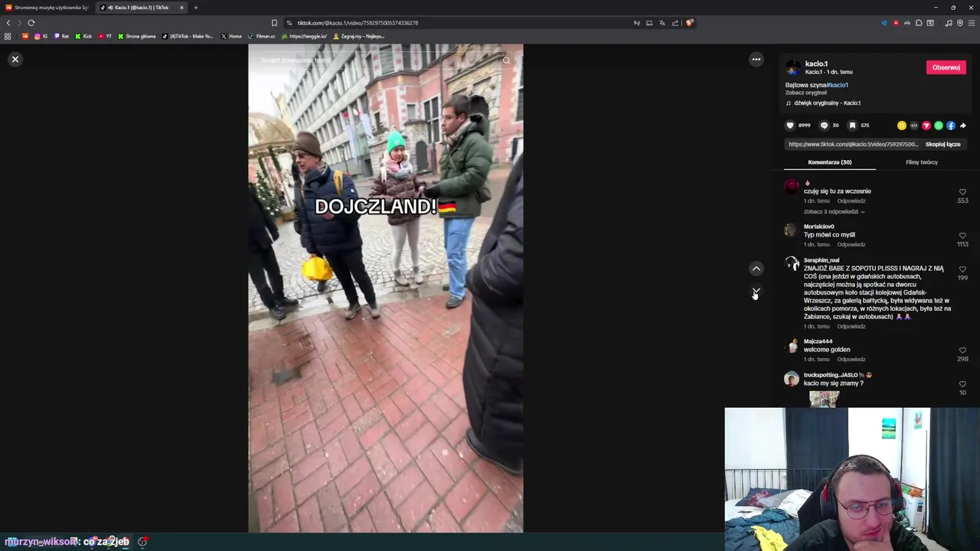Open Mortalciov0 commenter profile name

click(x=818, y=227)
